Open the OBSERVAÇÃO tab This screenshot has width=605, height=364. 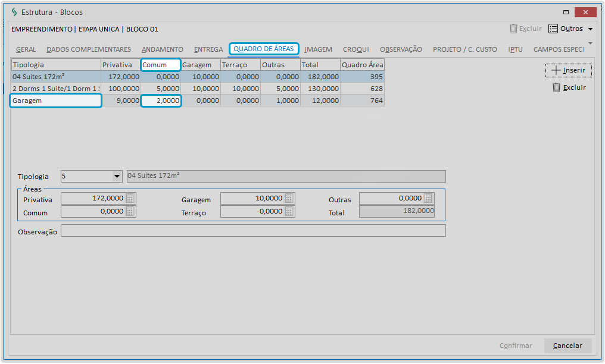(x=401, y=49)
